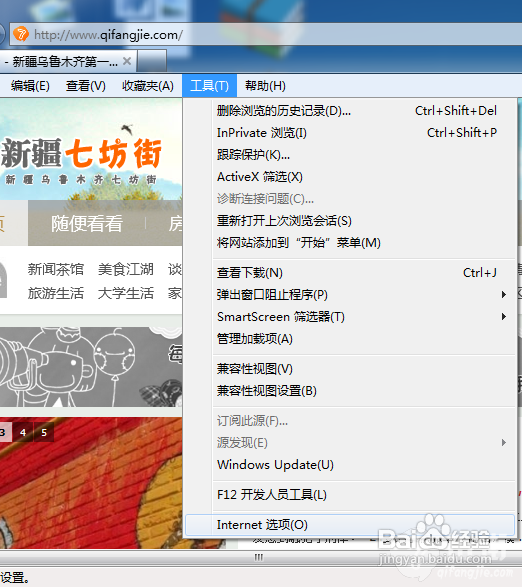Open the 查看(V) menu
522x587 pixels.
click(86, 86)
